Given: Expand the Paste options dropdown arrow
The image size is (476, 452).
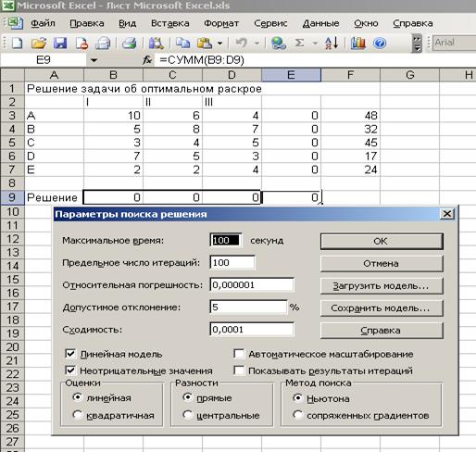Looking at the screenshot, I should point(219,43).
